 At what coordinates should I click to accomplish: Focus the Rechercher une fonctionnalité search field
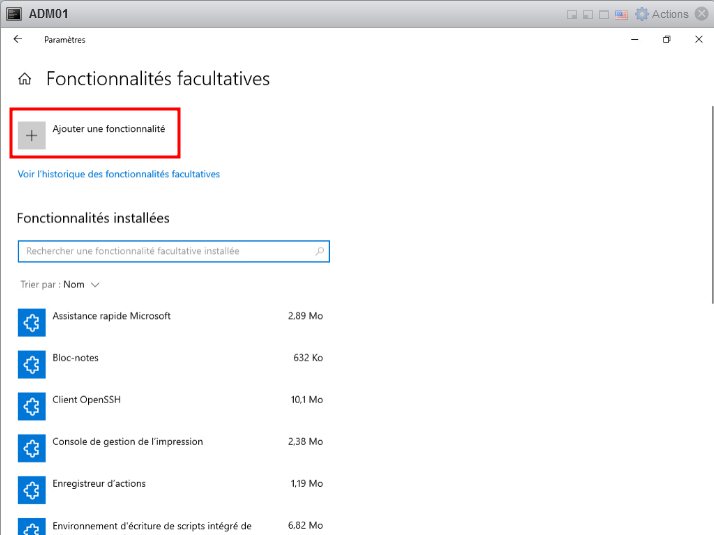tap(165, 252)
